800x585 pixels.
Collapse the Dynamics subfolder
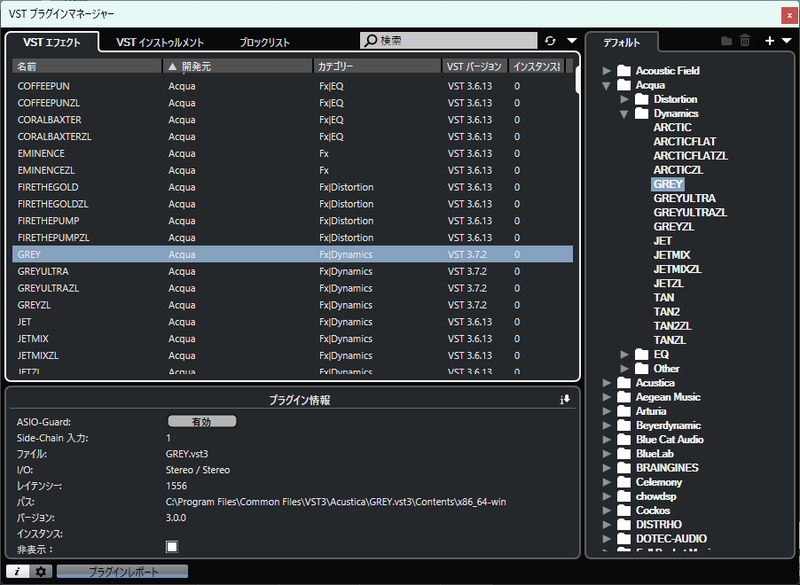pyautogui.click(x=624, y=114)
